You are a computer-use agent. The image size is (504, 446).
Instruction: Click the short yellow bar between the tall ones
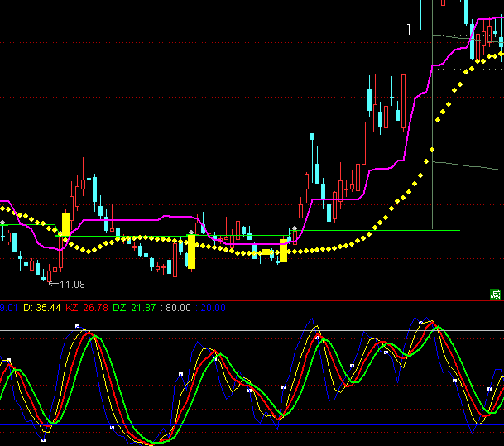[267, 253]
